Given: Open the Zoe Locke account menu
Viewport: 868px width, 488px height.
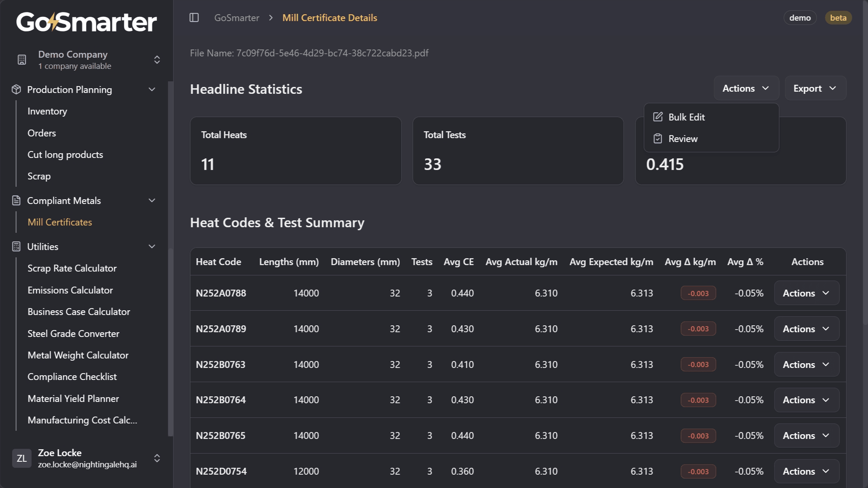Looking at the screenshot, I should tap(87, 458).
